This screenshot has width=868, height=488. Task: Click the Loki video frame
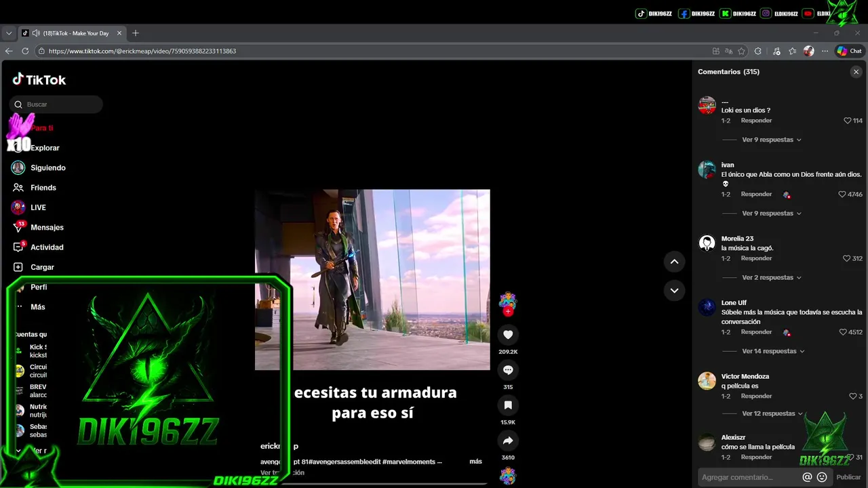[x=372, y=280]
